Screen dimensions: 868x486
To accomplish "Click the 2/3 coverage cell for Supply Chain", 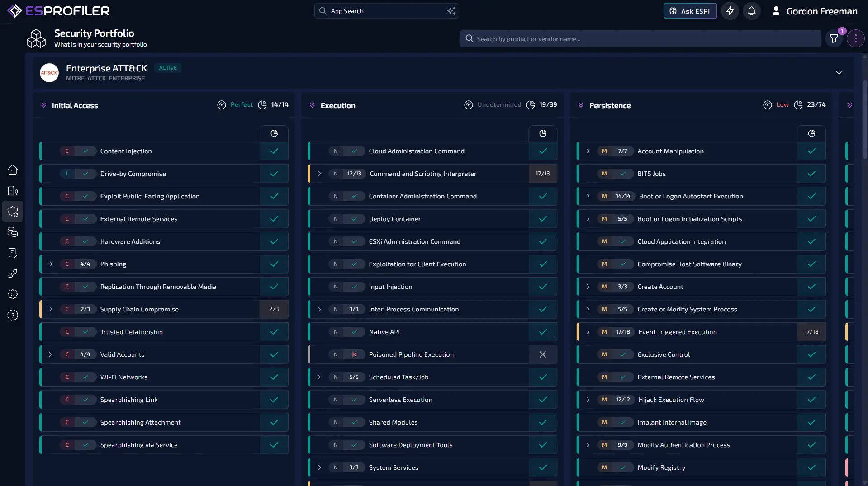I will click(x=274, y=309).
